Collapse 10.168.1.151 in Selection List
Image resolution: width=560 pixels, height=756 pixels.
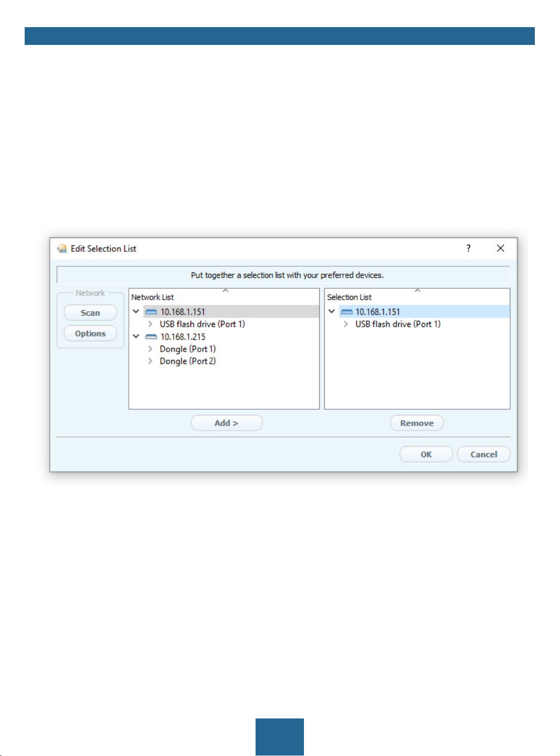tap(332, 312)
